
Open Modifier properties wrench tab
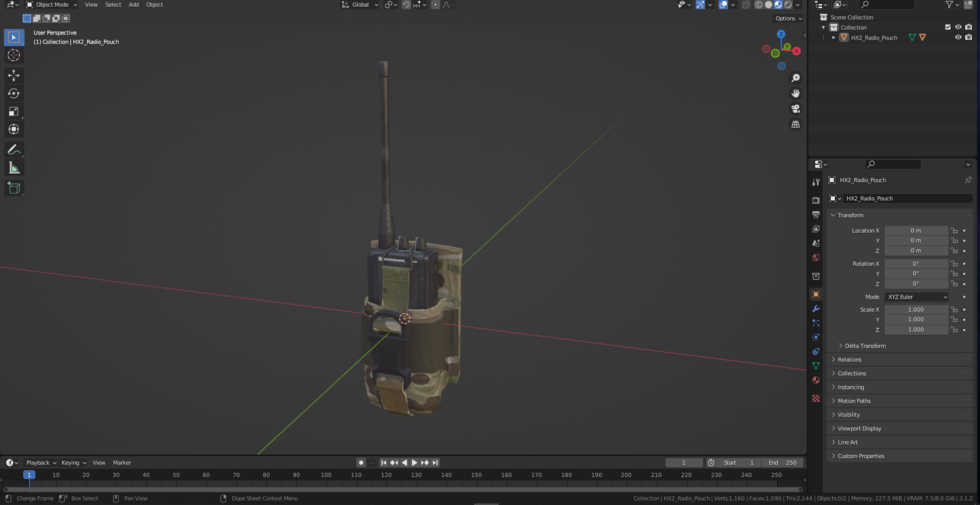pyautogui.click(x=816, y=309)
